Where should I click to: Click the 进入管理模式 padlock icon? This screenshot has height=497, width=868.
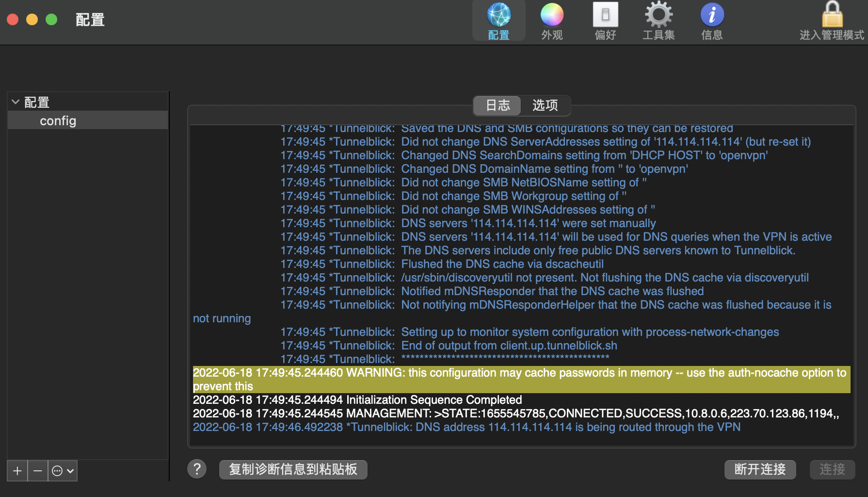pos(832,21)
